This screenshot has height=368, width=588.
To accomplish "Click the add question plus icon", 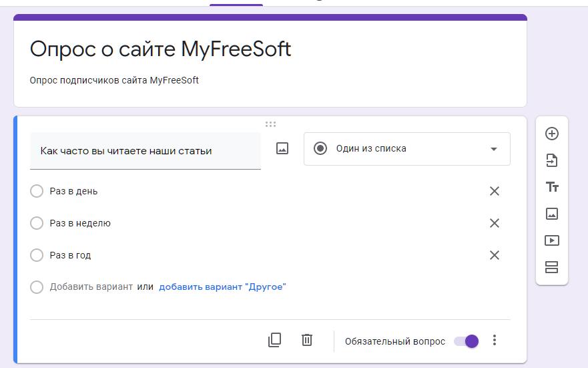I will (x=552, y=134).
